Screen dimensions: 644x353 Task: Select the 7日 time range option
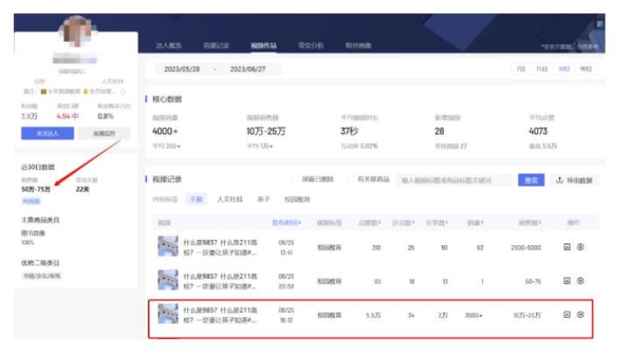(521, 68)
